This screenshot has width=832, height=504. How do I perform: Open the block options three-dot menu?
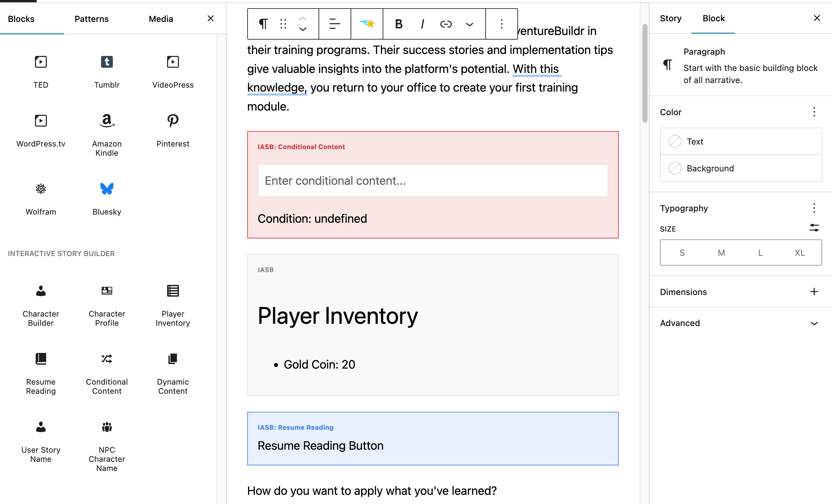click(x=501, y=24)
